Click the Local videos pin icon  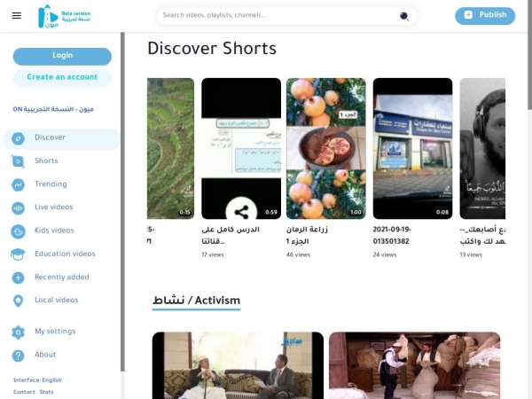pyautogui.click(x=18, y=301)
